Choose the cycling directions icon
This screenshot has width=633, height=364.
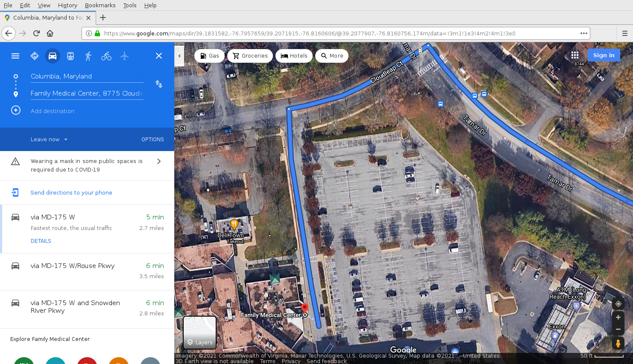[x=106, y=56]
